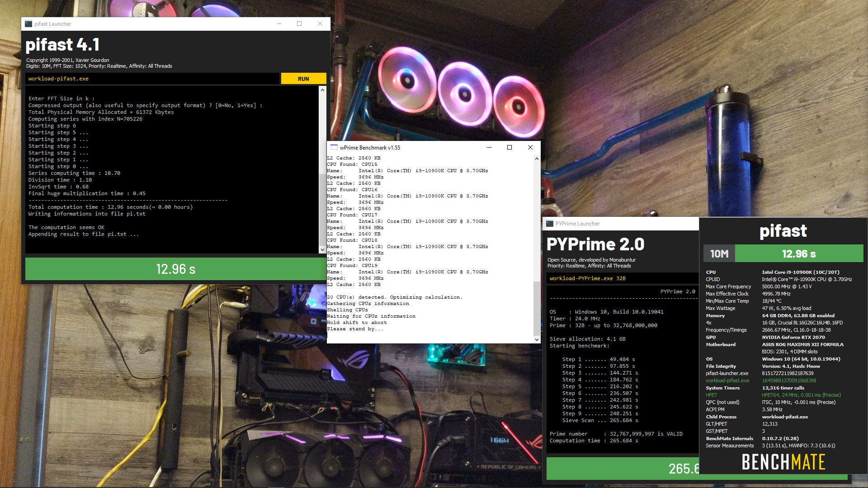Close the pifast Launcher window
Image resolution: width=868 pixels, height=488 pixels.
point(320,24)
